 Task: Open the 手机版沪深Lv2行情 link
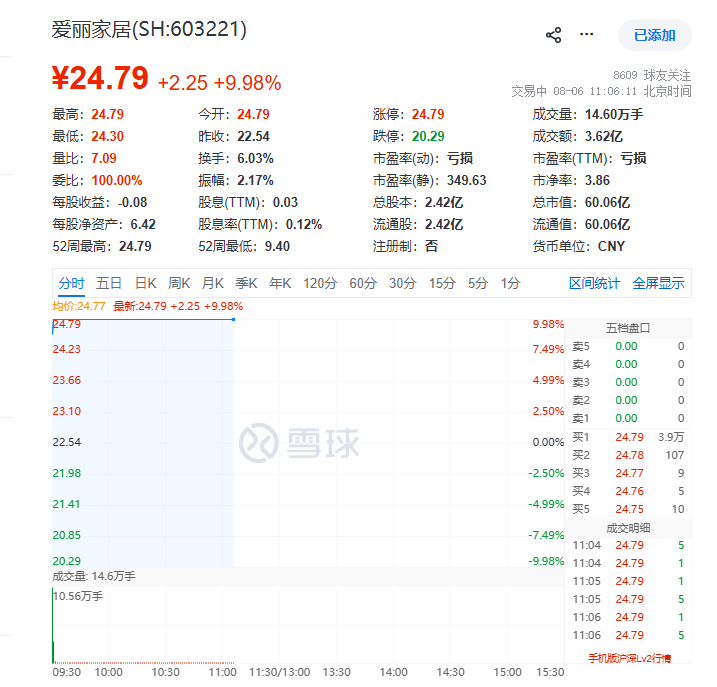coord(630,658)
